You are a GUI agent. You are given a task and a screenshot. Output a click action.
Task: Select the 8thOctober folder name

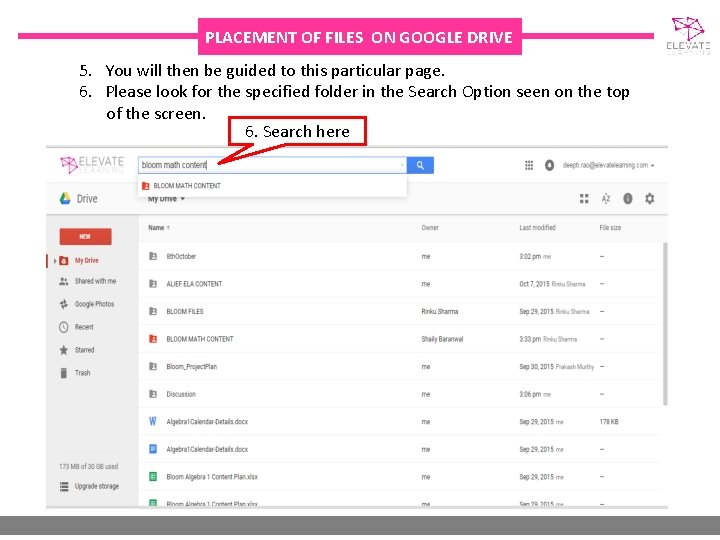[181, 256]
